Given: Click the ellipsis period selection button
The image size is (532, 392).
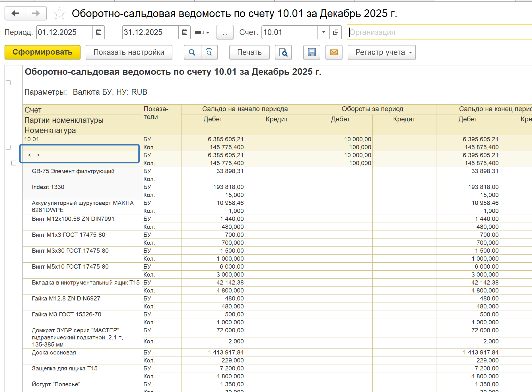Looking at the screenshot, I should pyautogui.click(x=225, y=32).
